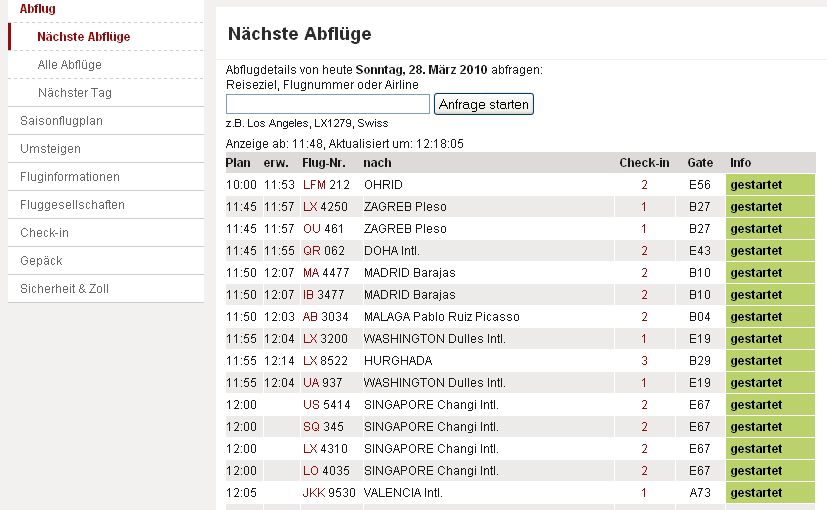
Task: Navigate to Umsteigen section
Action: (x=50, y=149)
